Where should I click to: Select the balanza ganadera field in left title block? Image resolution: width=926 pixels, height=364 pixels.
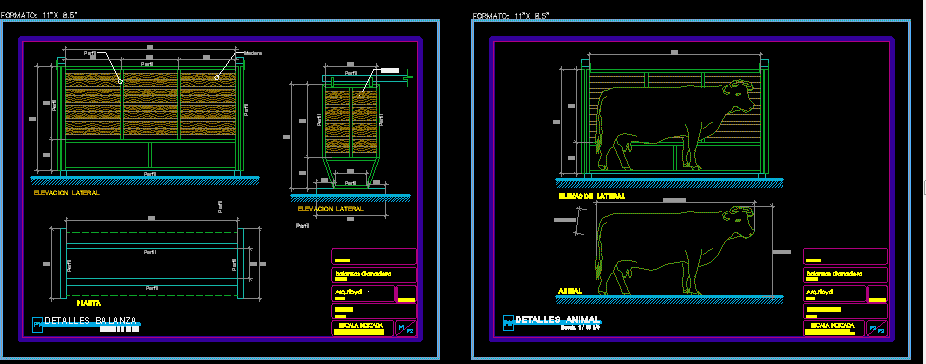coord(374,275)
